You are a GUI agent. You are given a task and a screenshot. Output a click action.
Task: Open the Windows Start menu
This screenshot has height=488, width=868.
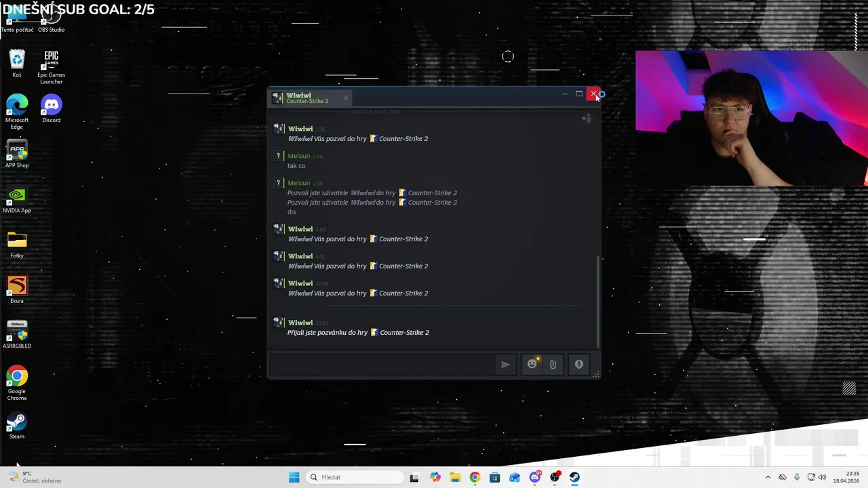click(x=294, y=477)
